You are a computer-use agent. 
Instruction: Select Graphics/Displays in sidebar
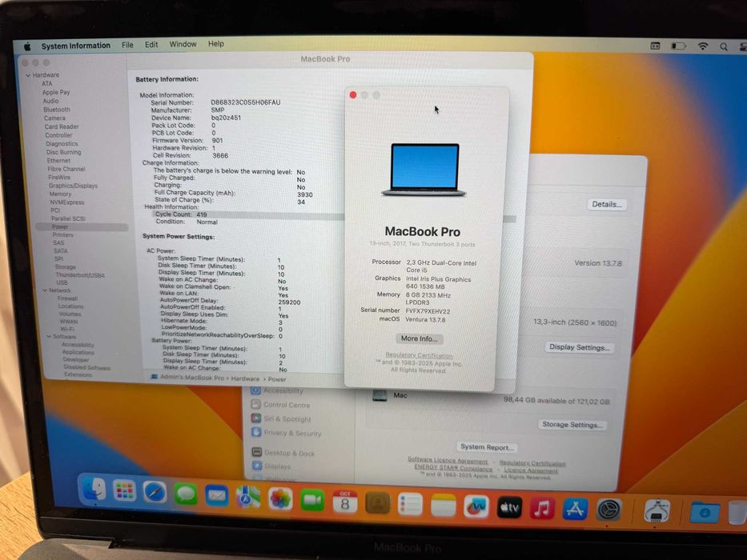(73, 186)
